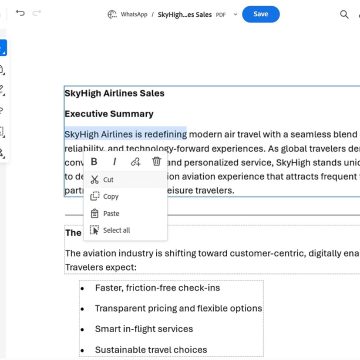Click the 'Travelers expect:' line
This screenshot has width=360, height=360.
point(101,267)
